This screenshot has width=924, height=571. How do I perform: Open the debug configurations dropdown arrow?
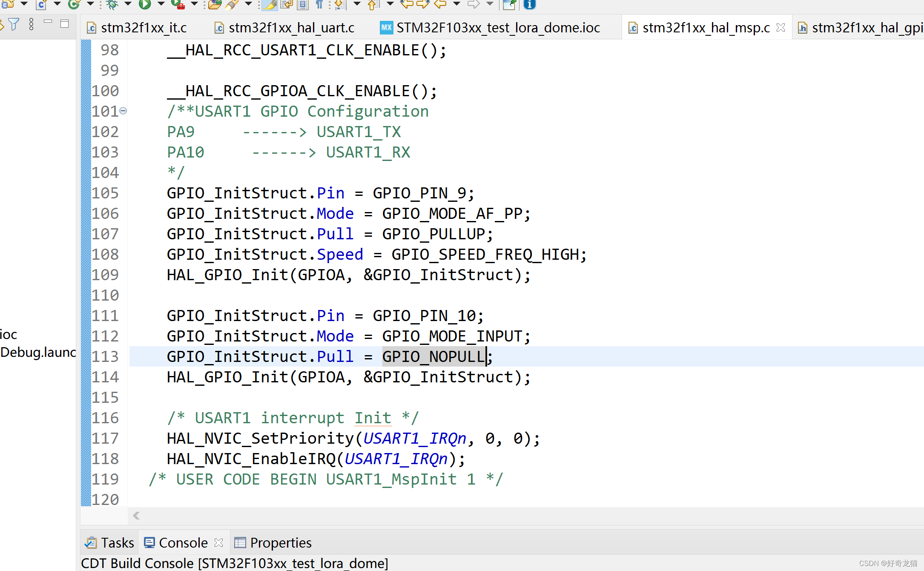tap(128, 4)
